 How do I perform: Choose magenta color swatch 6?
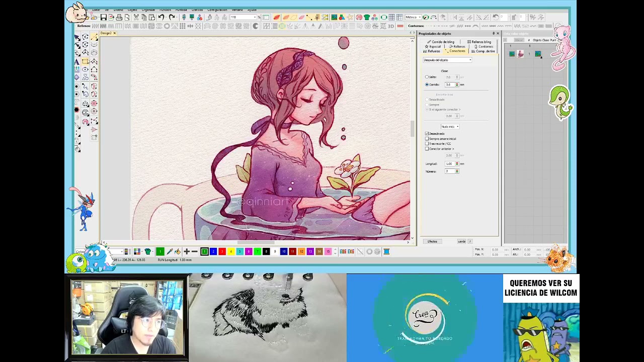coord(249,251)
